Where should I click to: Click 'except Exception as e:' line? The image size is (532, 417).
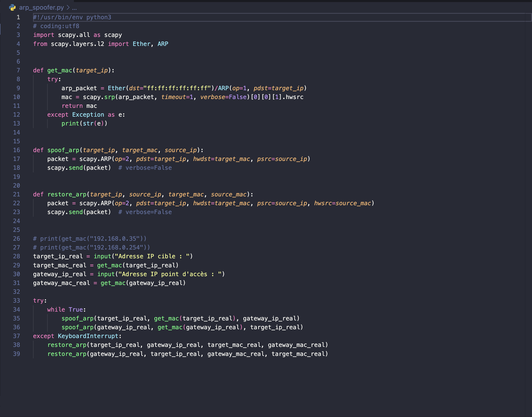click(x=86, y=115)
